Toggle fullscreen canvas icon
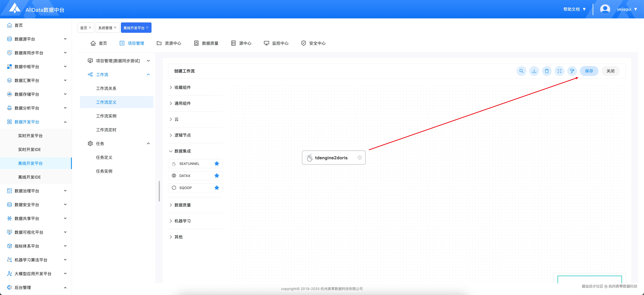 559,71
